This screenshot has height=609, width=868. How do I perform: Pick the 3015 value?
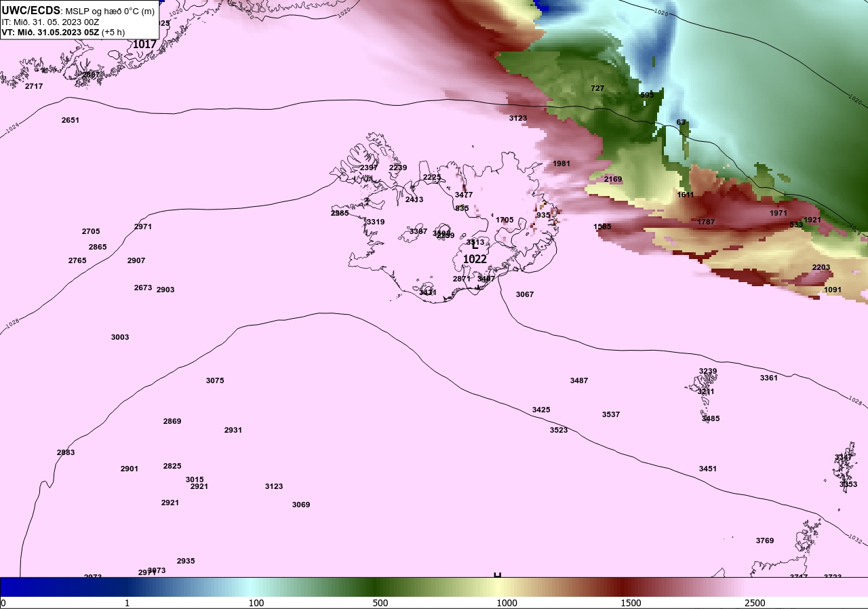coord(195,479)
